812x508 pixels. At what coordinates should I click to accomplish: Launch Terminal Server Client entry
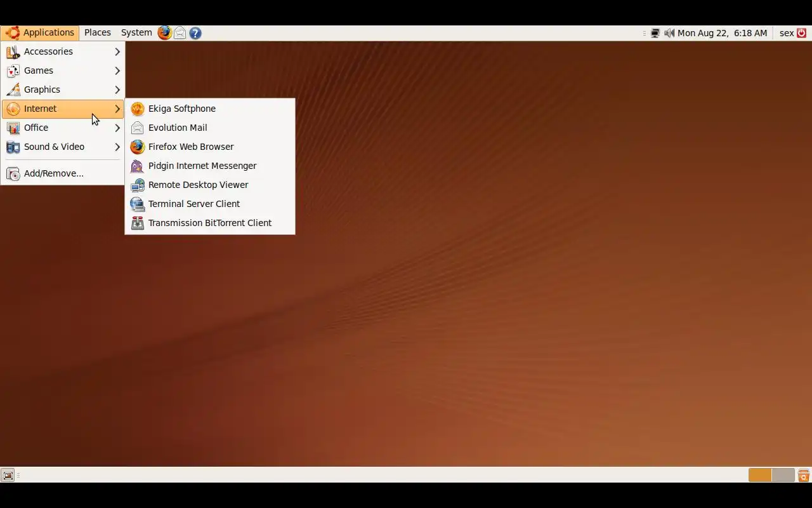point(210,204)
